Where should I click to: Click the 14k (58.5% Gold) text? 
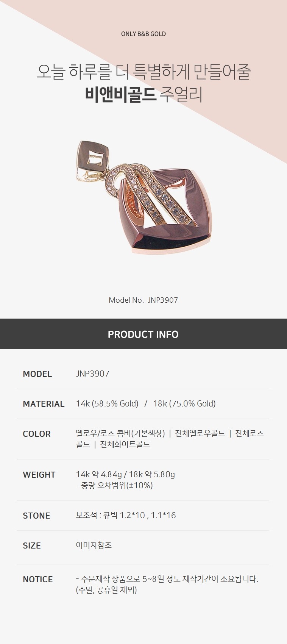pos(107,404)
